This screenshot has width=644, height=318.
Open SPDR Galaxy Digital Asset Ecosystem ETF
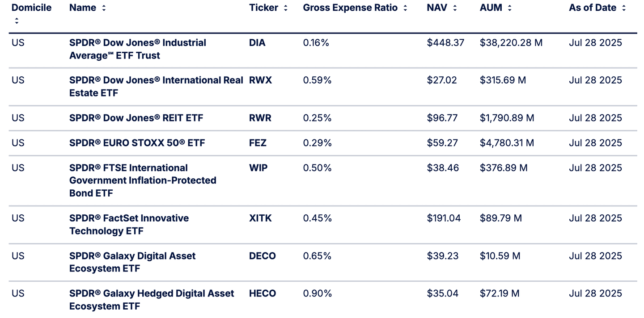pyautogui.click(x=132, y=262)
